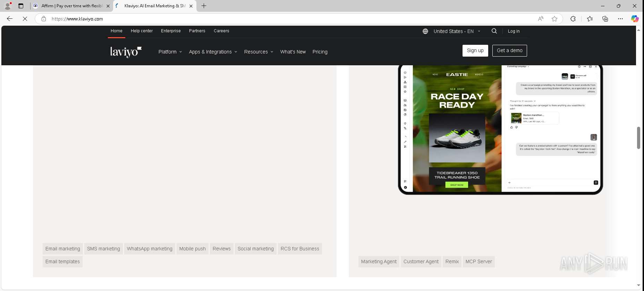Select the RCS for Business tag
The width and height of the screenshot is (644, 291).
click(300, 249)
